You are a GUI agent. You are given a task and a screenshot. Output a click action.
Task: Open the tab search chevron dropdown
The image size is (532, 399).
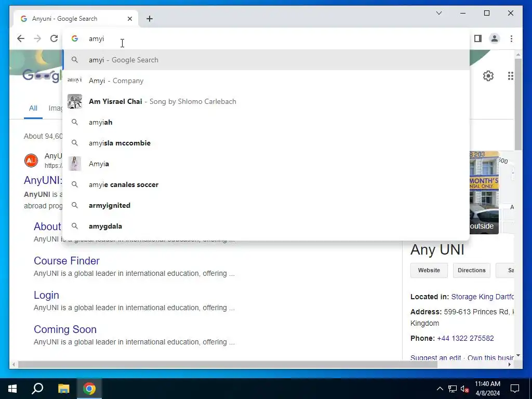(x=438, y=13)
